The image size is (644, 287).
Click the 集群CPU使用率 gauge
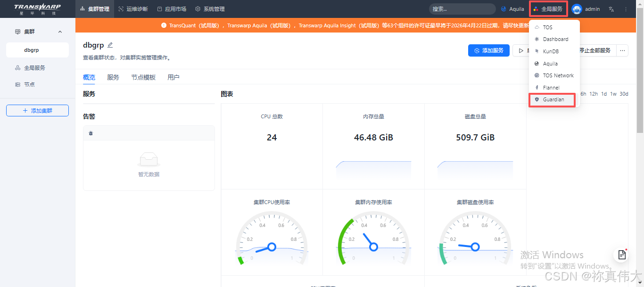[x=272, y=238]
